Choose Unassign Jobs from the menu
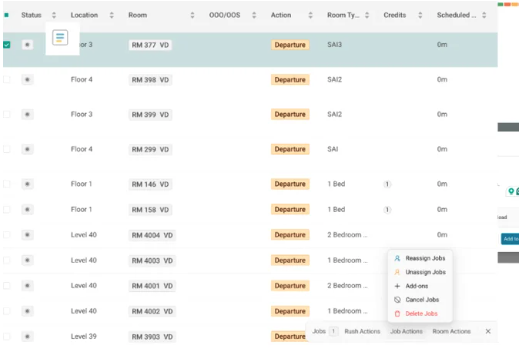The width and height of the screenshot is (526, 360). (x=420, y=272)
